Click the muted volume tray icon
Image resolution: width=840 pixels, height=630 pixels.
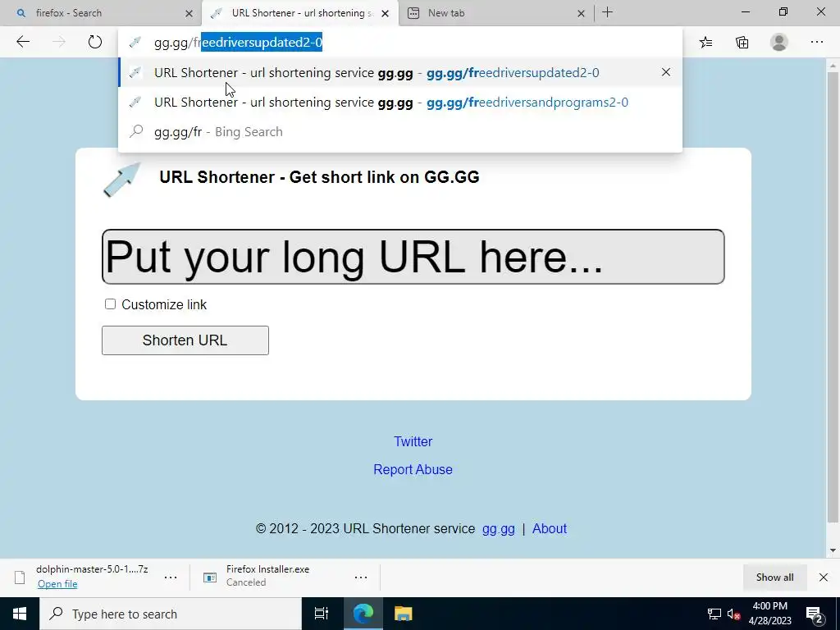[733, 614]
